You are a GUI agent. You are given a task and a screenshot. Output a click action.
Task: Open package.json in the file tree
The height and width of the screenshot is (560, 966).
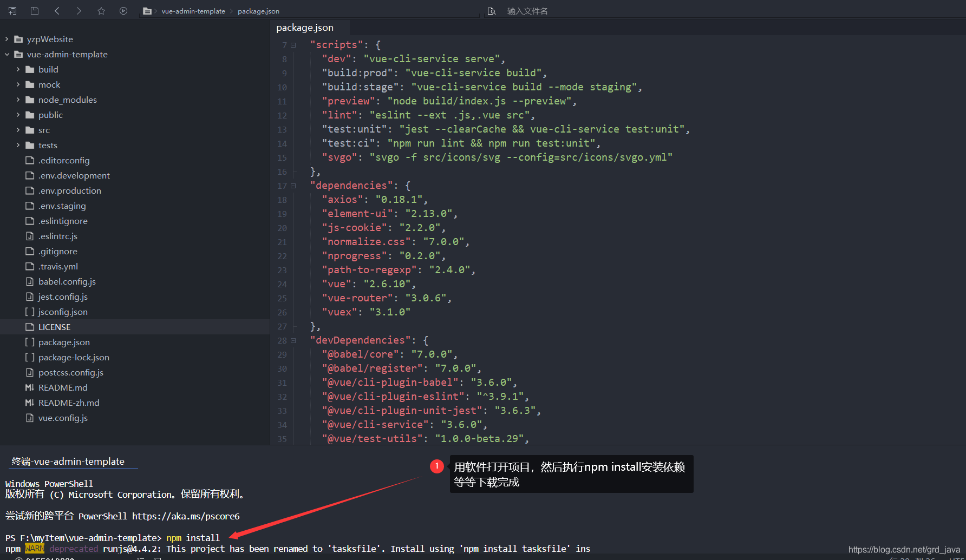point(64,342)
